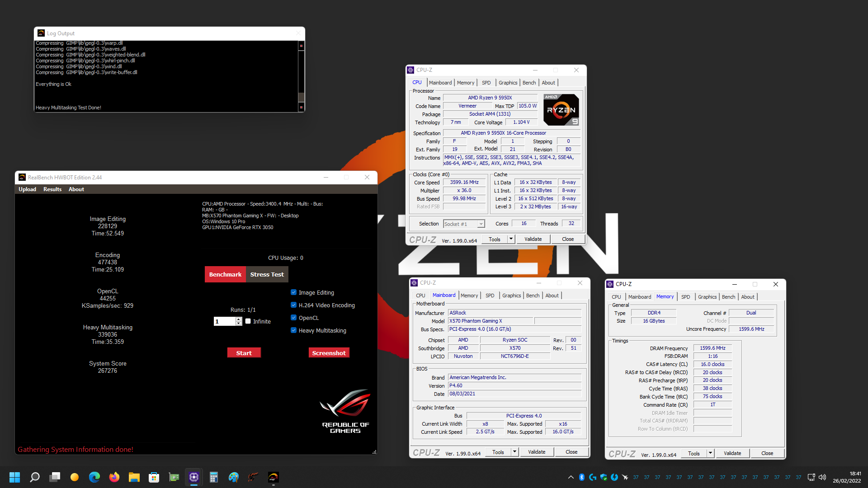Open volume speaker tray icon

822,477
